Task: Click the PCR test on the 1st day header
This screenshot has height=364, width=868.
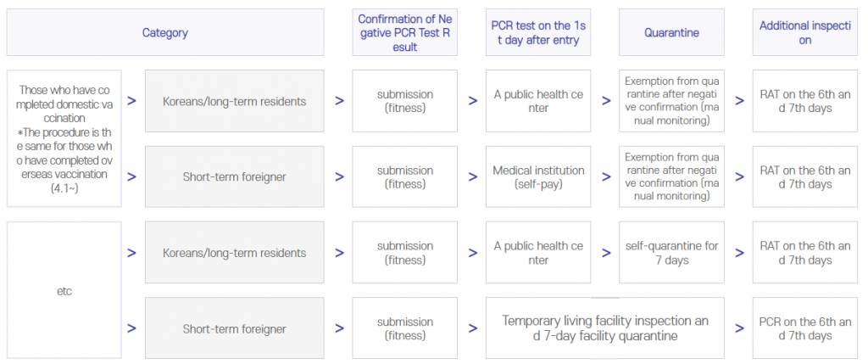Action: [x=538, y=32]
